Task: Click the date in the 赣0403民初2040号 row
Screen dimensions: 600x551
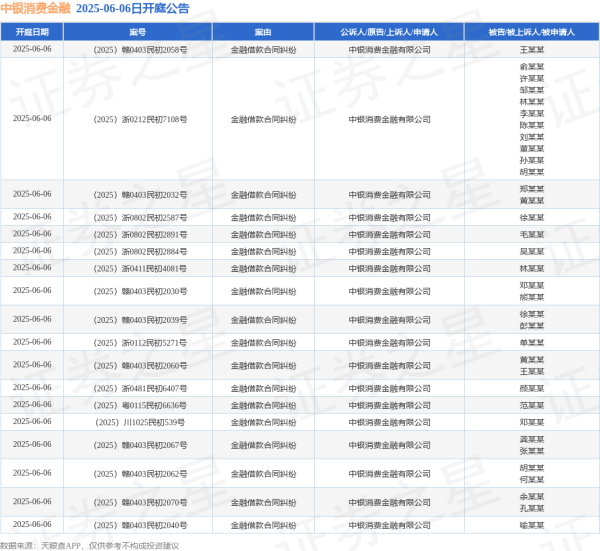Action: point(32,524)
